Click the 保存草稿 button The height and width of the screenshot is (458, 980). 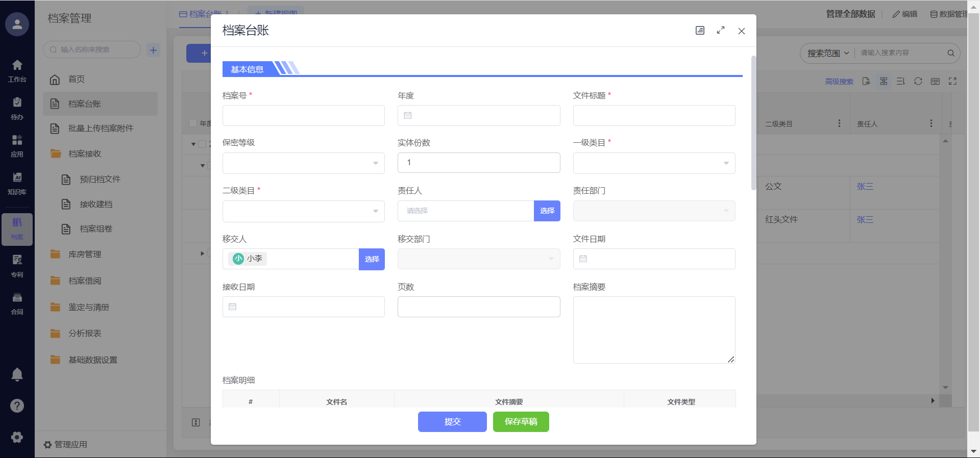521,422
